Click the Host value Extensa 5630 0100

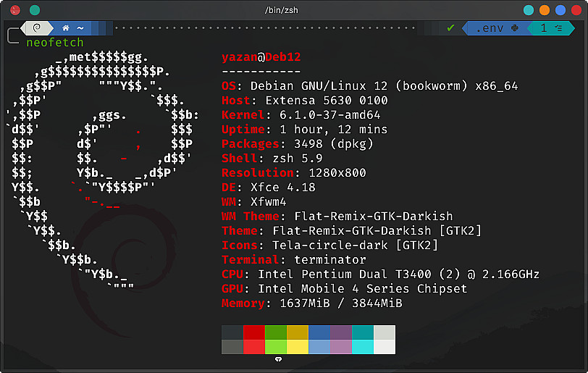(327, 101)
